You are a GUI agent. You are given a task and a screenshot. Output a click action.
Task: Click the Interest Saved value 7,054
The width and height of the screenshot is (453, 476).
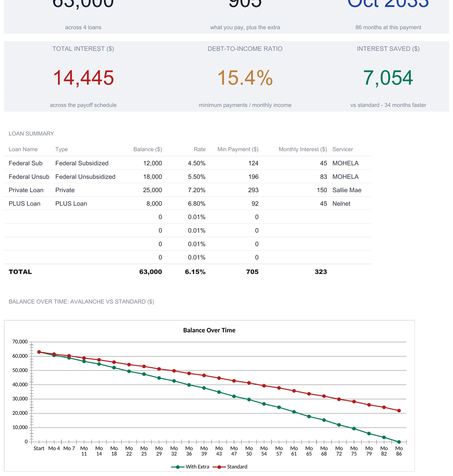pos(388,78)
